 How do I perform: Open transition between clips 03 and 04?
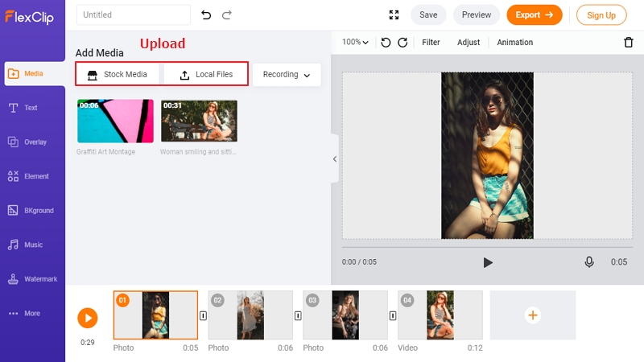pos(393,315)
